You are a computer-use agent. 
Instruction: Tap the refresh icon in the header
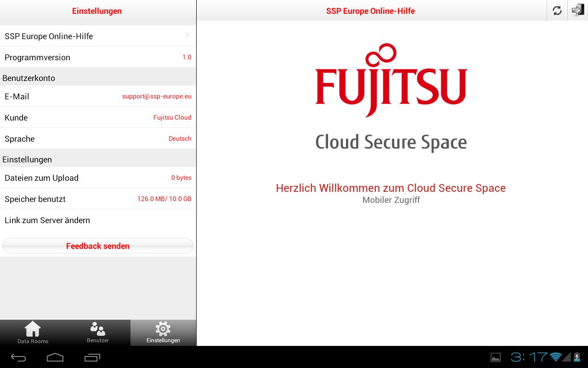[557, 11]
